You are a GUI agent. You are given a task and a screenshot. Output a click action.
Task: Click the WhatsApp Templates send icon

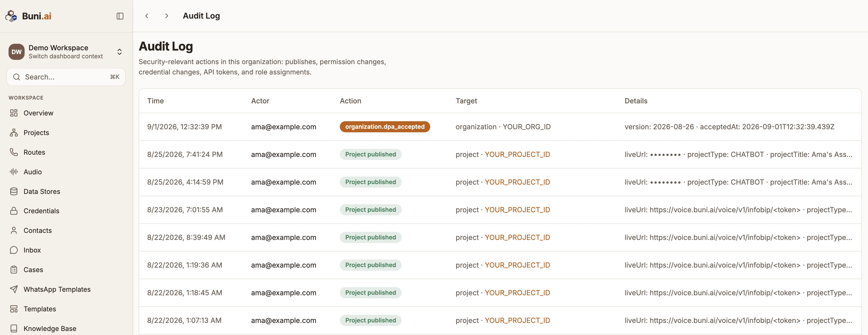[x=14, y=289]
